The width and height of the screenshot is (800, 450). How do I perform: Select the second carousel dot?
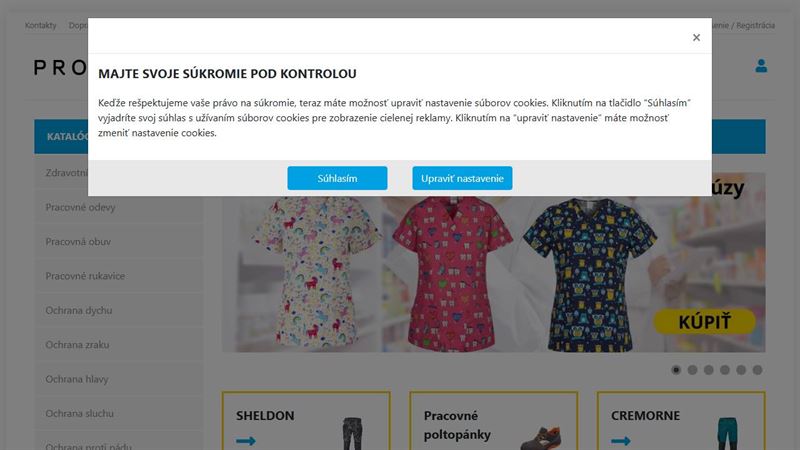click(x=692, y=370)
